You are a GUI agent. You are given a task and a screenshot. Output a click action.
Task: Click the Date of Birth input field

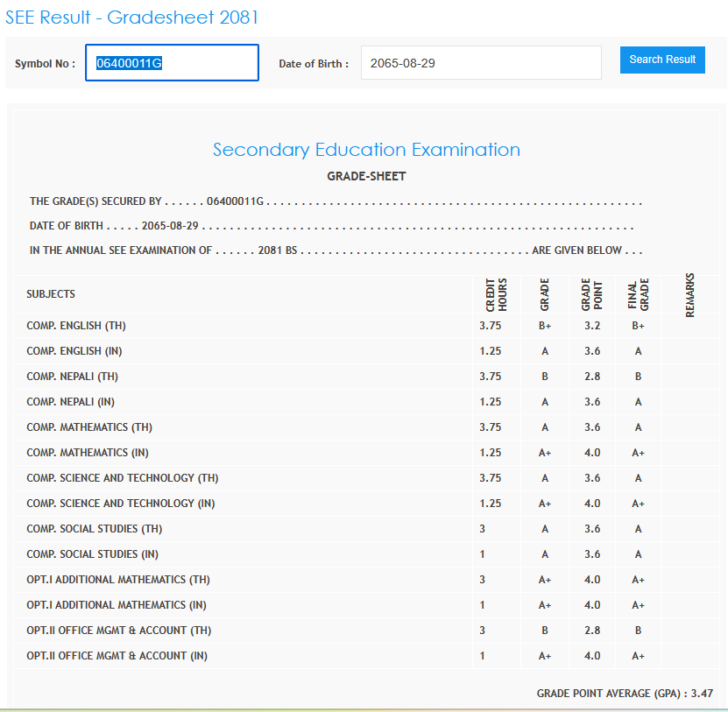(481, 63)
